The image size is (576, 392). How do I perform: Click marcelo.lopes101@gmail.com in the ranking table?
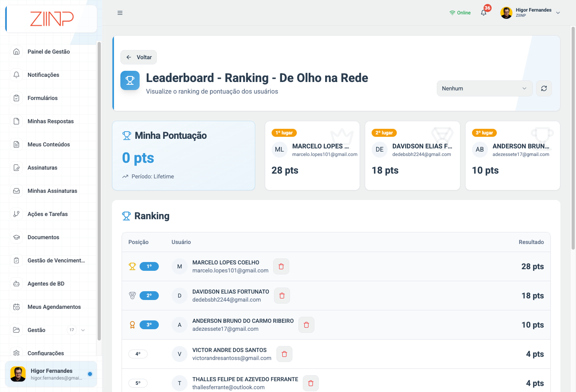click(x=230, y=270)
